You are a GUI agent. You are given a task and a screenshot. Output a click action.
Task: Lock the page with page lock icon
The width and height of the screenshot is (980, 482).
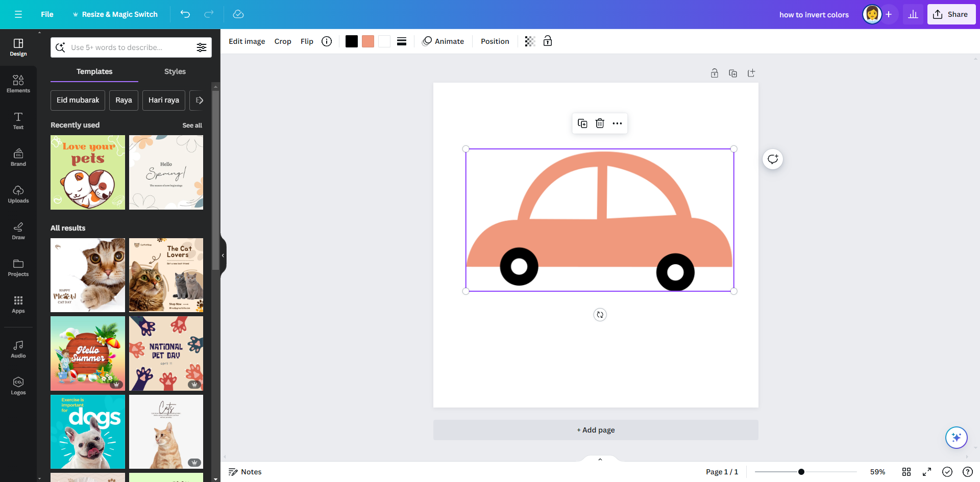pos(715,73)
